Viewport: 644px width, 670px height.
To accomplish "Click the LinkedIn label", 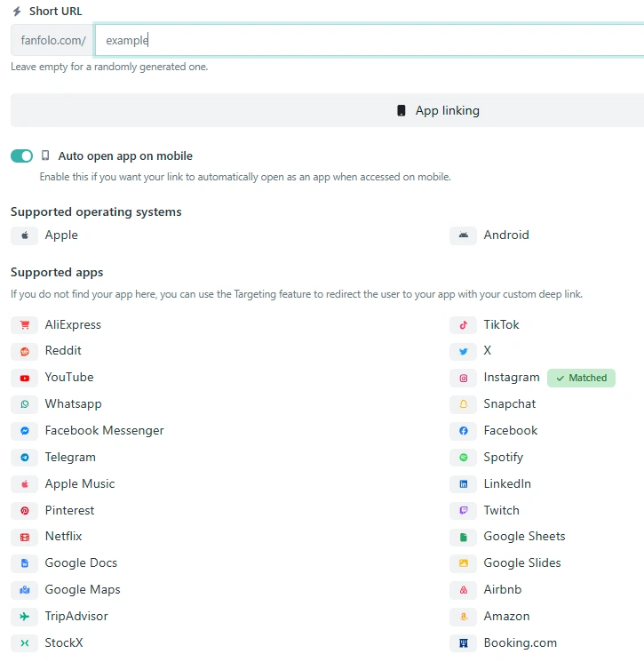I will point(507,484).
